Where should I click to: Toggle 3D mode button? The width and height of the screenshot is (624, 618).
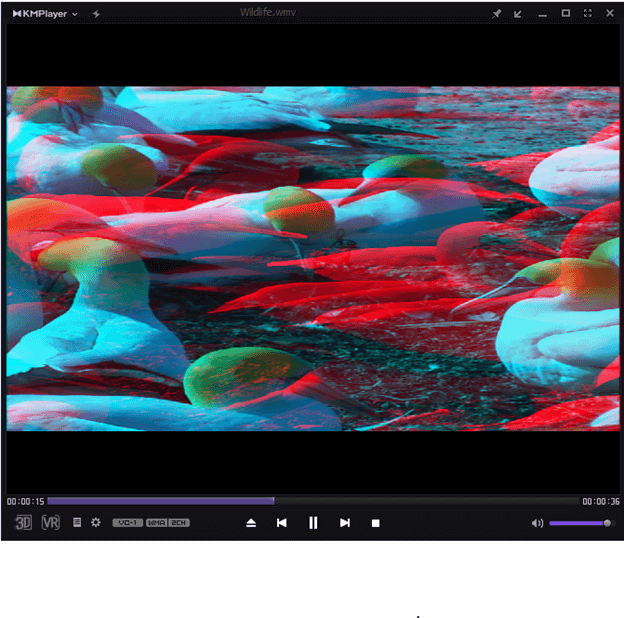pyautogui.click(x=23, y=522)
